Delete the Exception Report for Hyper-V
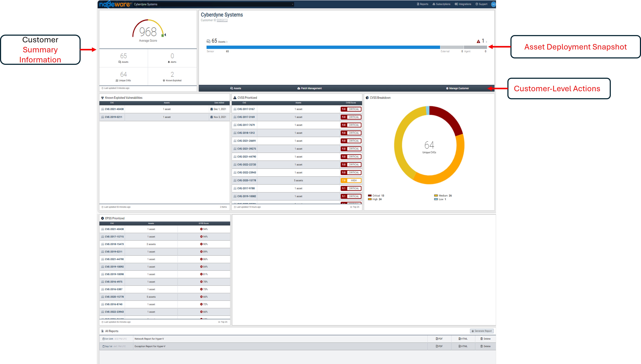 click(485, 346)
